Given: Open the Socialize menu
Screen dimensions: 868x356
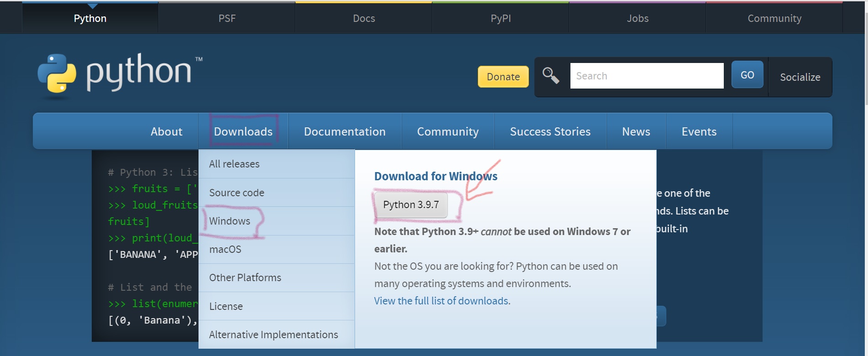Looking at the screenshot, I should 800,77.
